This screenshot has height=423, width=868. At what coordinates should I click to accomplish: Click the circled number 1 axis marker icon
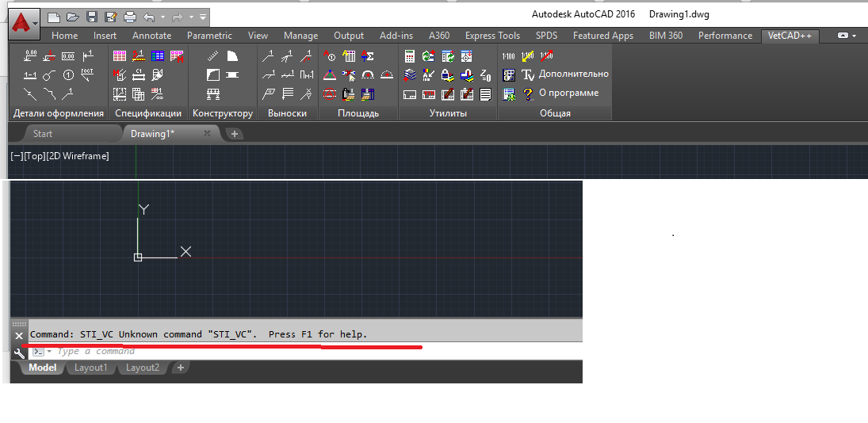(68, 74)
